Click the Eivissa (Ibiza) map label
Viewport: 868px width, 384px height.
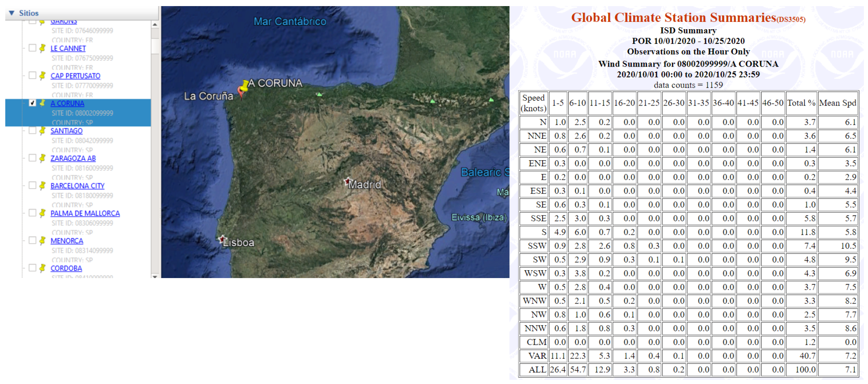[479, 218]
